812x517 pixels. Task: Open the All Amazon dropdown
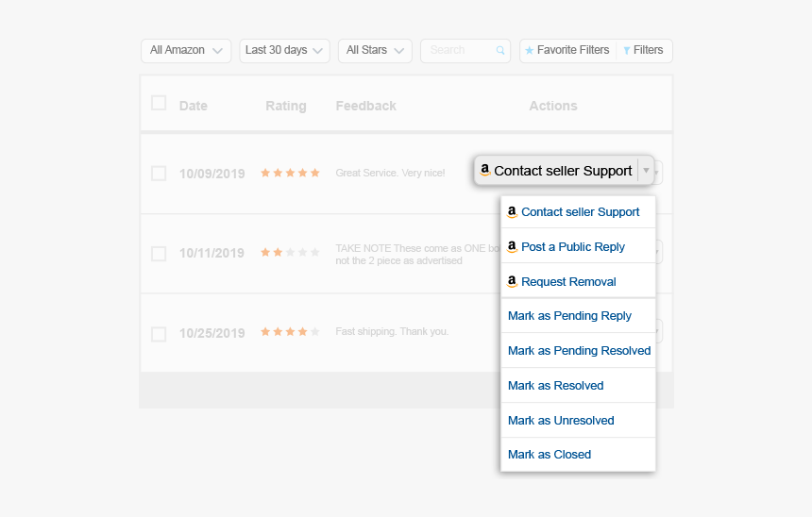186,51
